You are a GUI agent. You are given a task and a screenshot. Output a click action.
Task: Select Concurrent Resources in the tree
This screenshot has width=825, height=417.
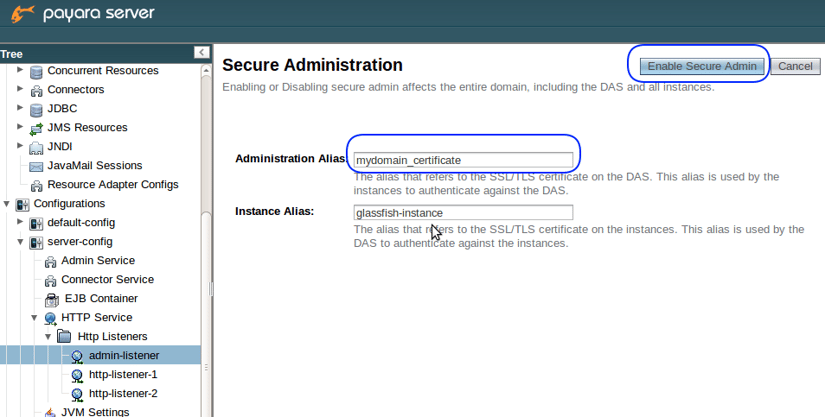pos(103,70)
